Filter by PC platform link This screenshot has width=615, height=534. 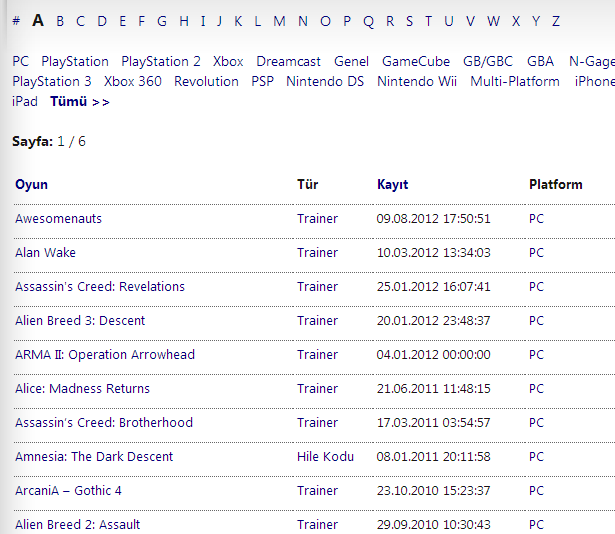[x=20, y=61]
